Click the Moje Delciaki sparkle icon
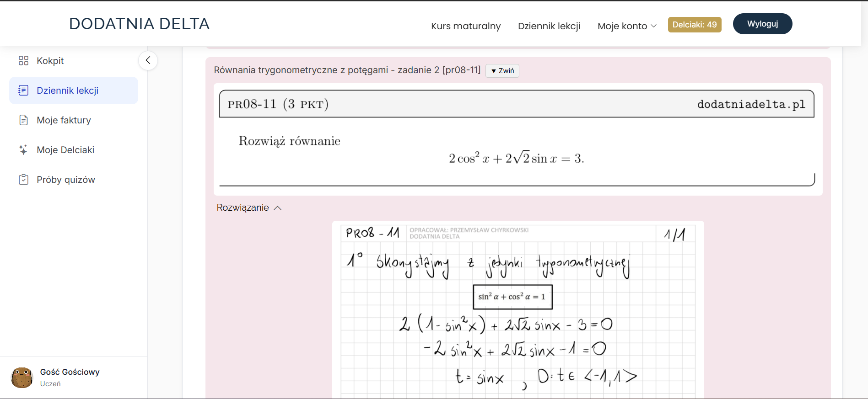 (23, 150)
